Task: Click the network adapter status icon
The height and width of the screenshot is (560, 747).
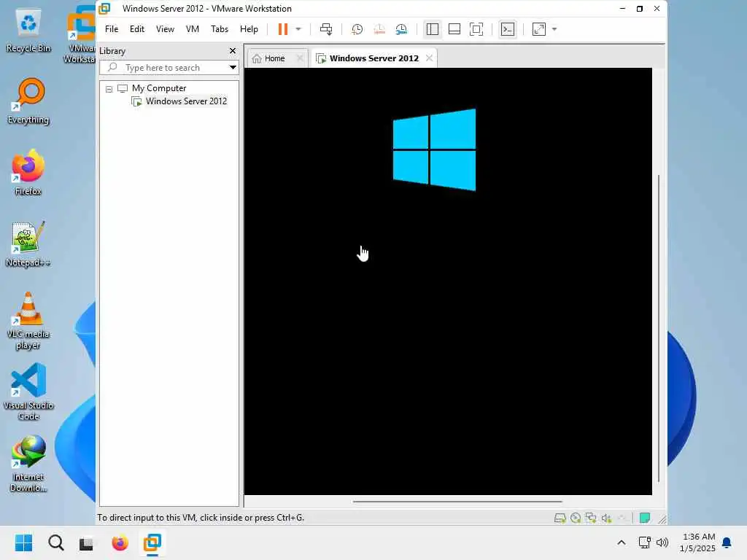Action: [x=591, y=518]
